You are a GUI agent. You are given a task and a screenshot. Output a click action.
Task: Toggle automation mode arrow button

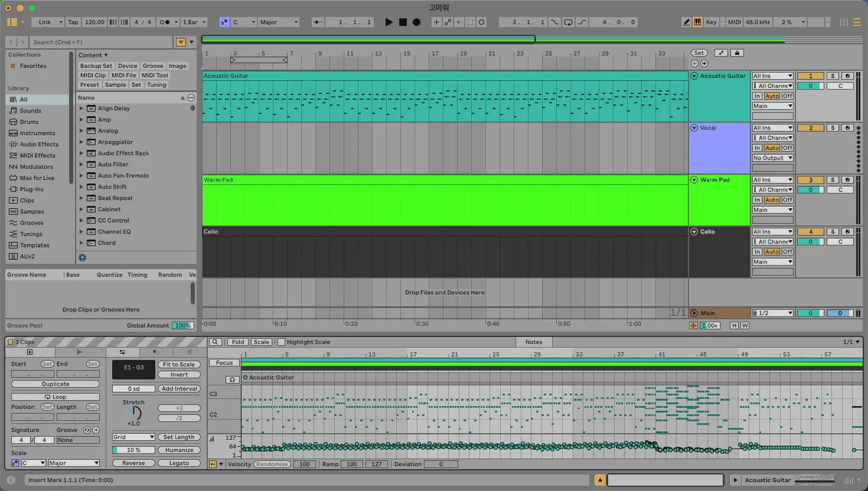coord(721,53)
